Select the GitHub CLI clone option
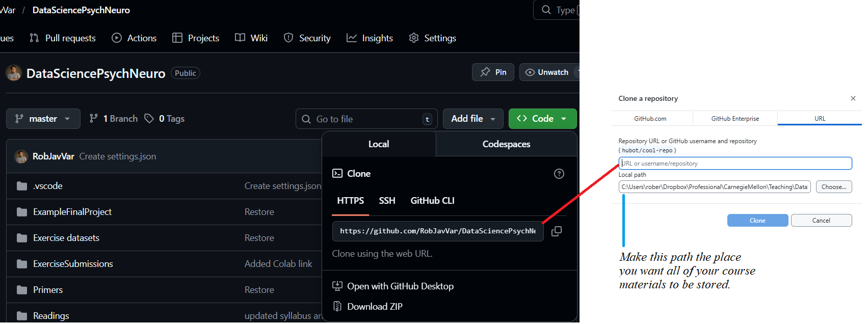Screen dimensions: 868x324 432,201
